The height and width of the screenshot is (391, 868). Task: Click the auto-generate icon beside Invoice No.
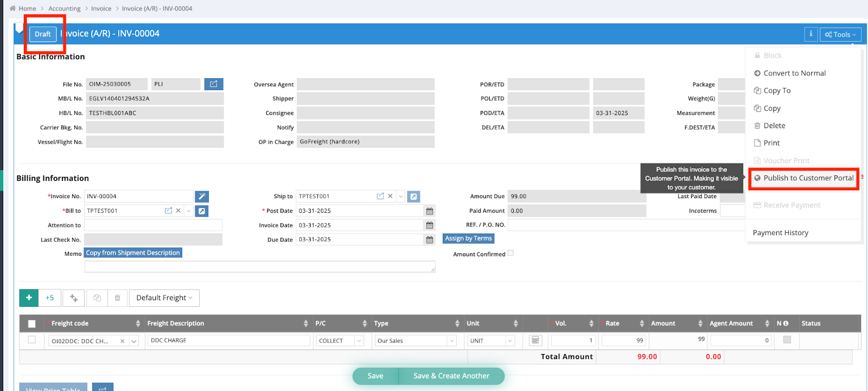click(201, 197)
